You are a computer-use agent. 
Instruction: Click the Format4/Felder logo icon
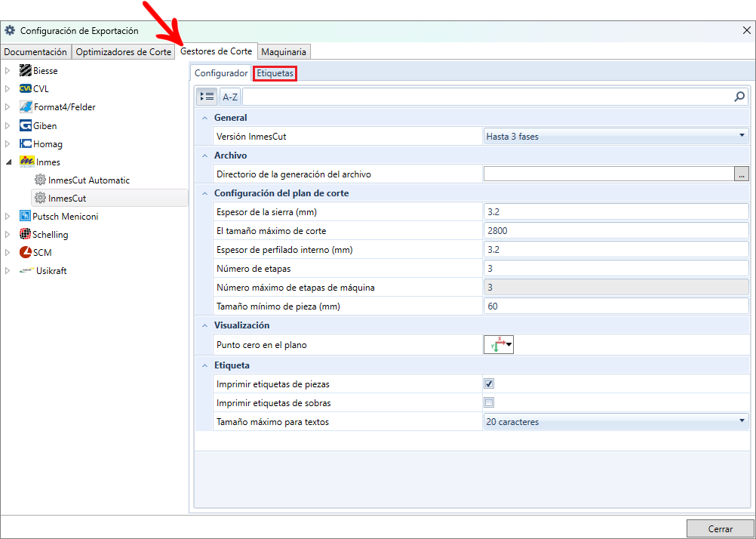point(26,107)
